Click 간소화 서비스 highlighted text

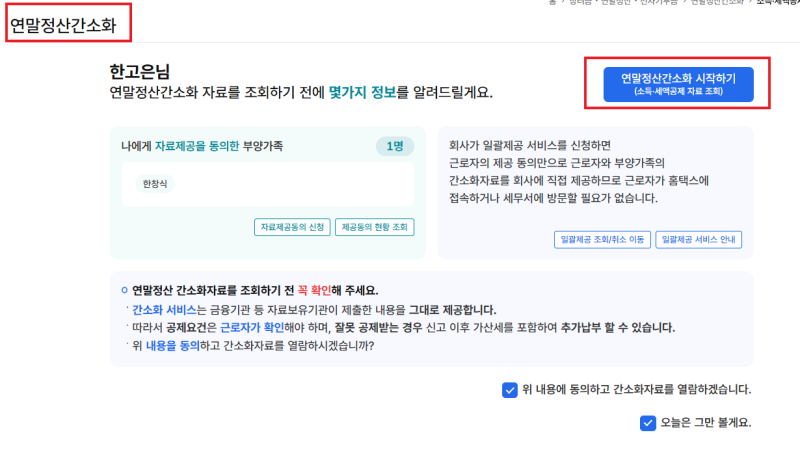coord(164,310)
